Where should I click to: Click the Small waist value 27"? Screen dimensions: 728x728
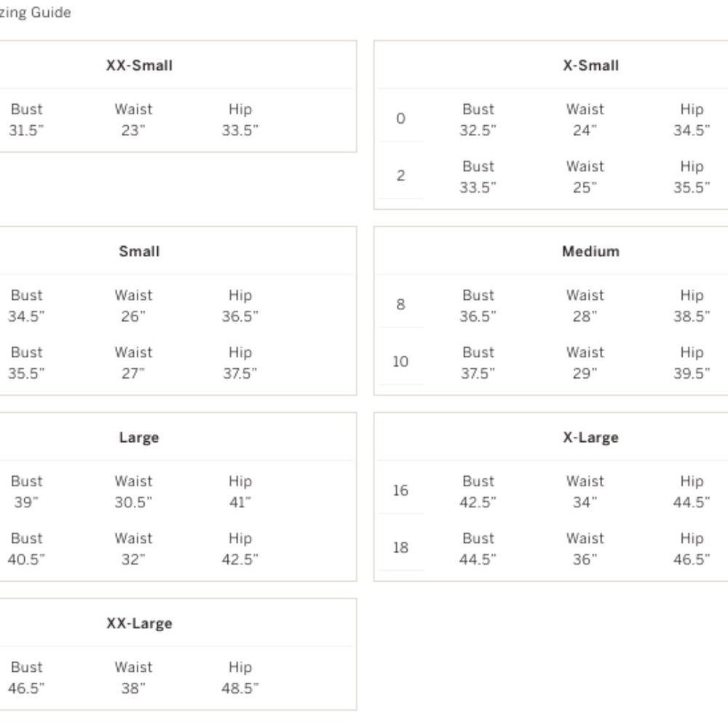click(x=133, y=373)
